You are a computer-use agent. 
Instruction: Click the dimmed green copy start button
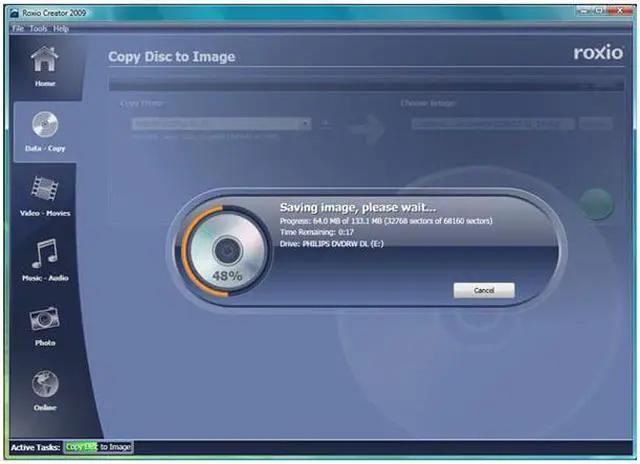[x=596, y=204]
